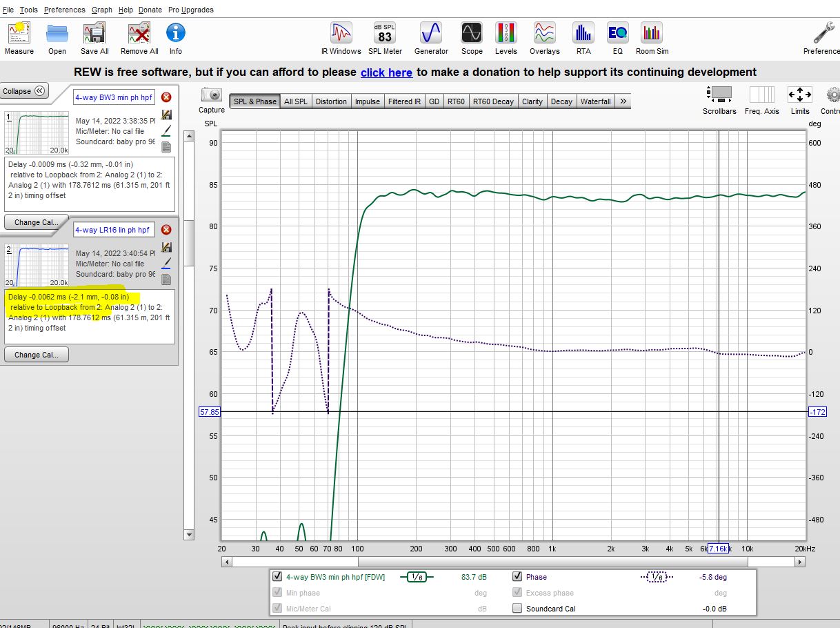This screenshot has height=628, width=840.
Task: Click the measurement list scroll-up arrow
Action: pos(189,136)
